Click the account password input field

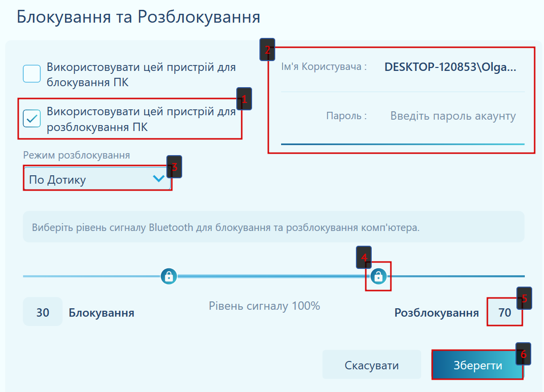[452, 116]
